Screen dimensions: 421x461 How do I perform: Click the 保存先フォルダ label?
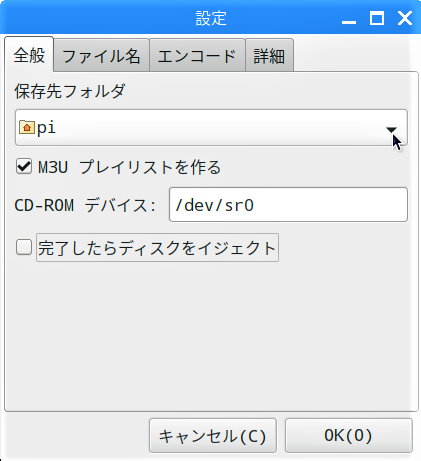pos(70,91)
